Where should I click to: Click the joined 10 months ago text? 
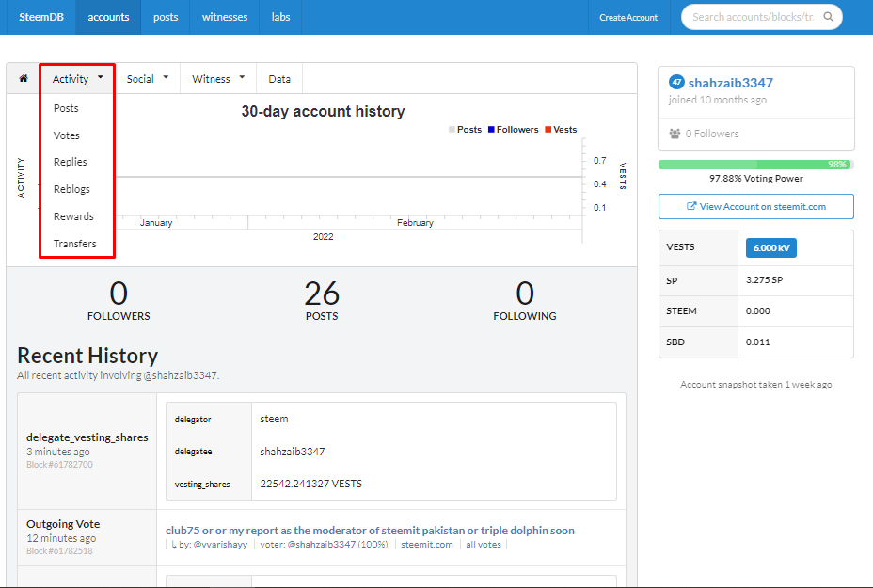pos(717,100)
